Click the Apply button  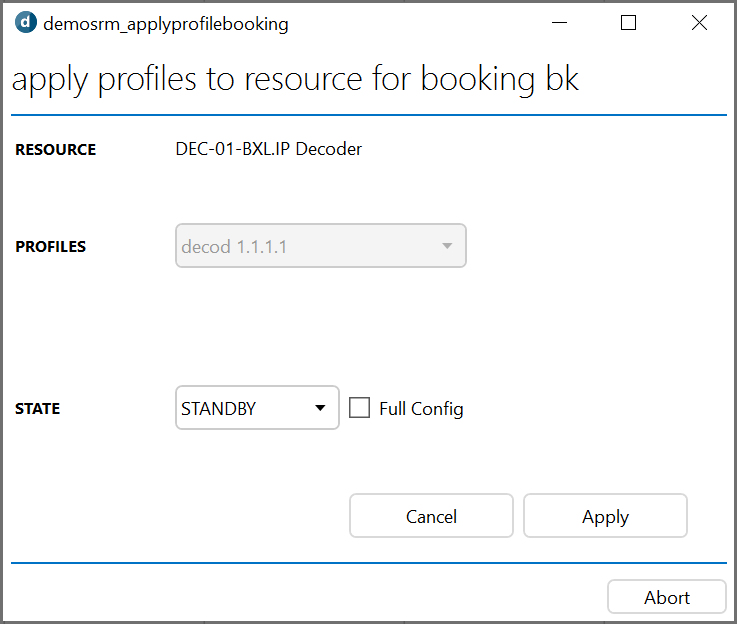click(605, 516)
